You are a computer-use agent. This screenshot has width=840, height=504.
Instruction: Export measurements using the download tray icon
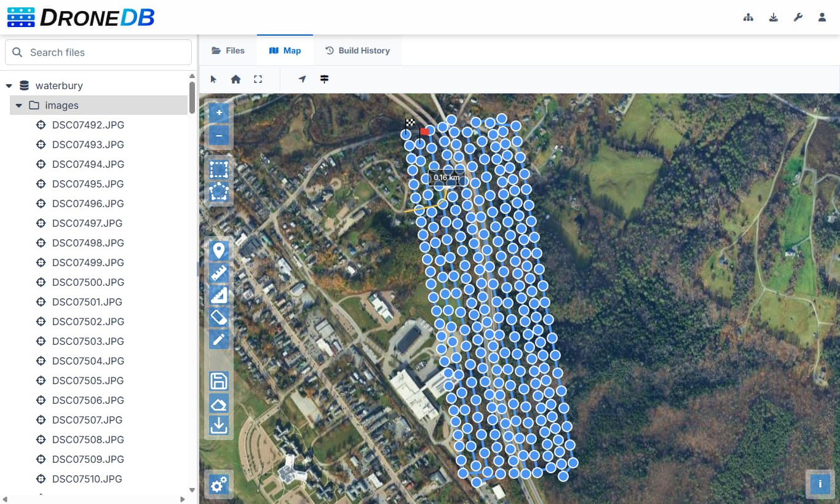click(219, 425)
